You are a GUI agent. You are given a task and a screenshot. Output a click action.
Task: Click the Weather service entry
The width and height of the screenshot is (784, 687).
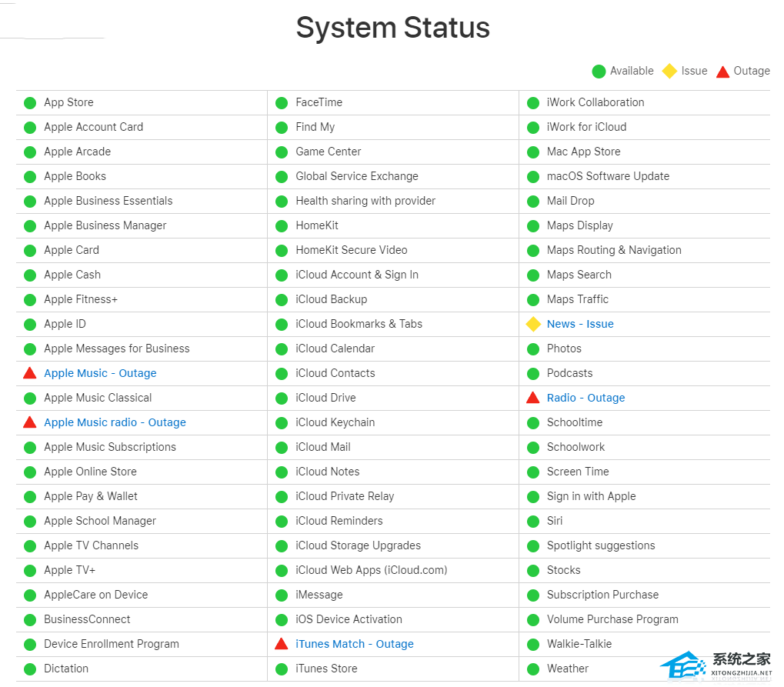[568, 669]
